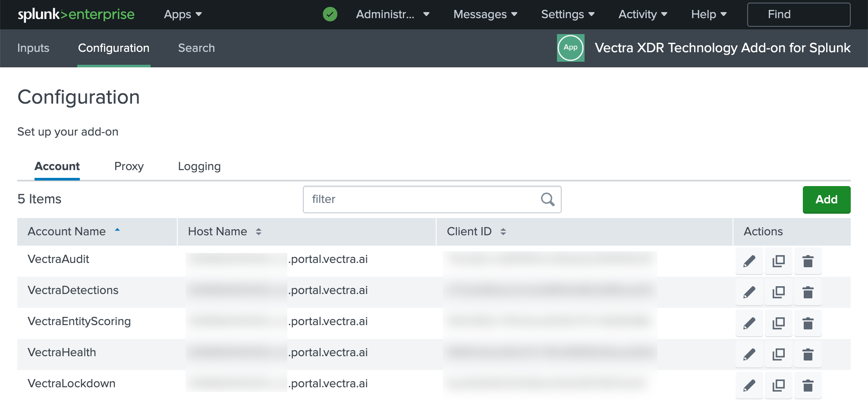The height and width of the screenshot is (411, 868).
Task: Open the Activity dropdown
Action: click(x=642, y=14)
